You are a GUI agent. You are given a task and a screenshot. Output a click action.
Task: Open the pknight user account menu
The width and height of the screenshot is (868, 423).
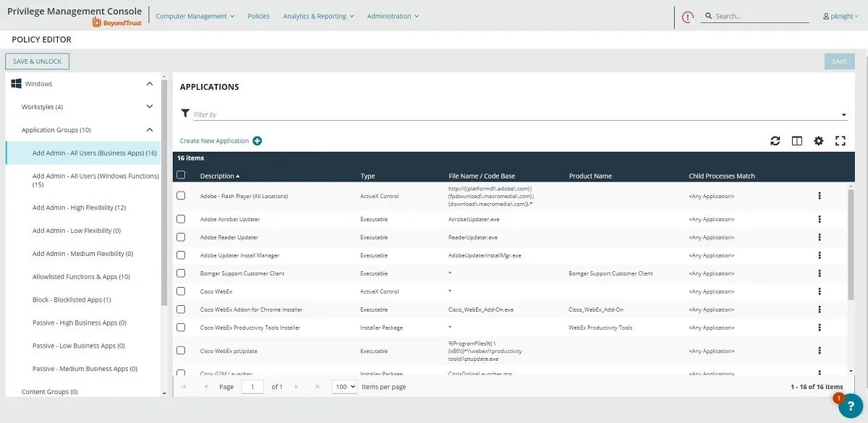[842, 16]
